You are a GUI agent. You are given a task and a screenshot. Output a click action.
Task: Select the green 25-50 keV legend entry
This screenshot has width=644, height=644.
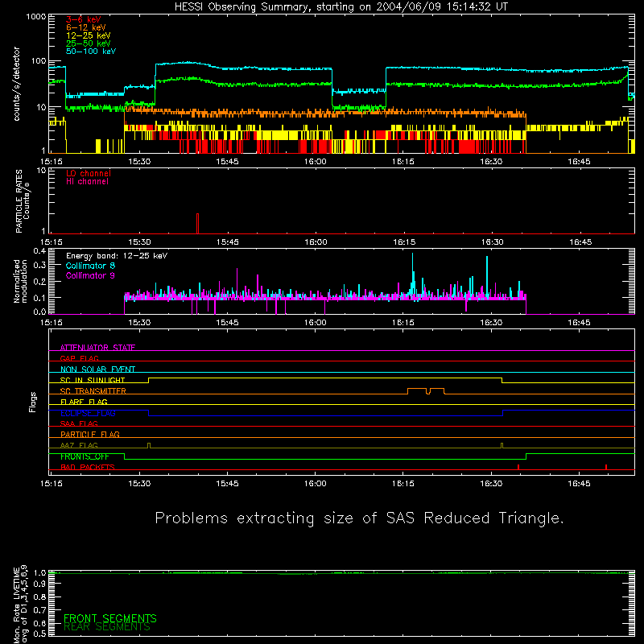pos(89,43)
